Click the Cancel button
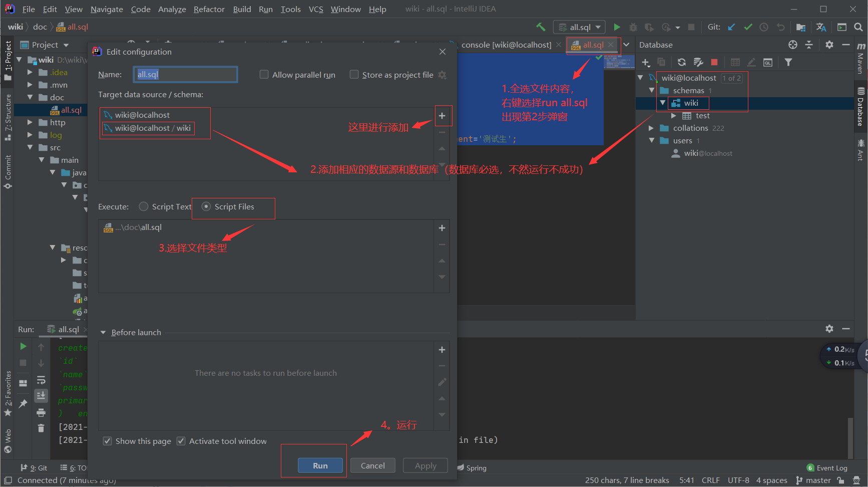 (x=373, y=465)
